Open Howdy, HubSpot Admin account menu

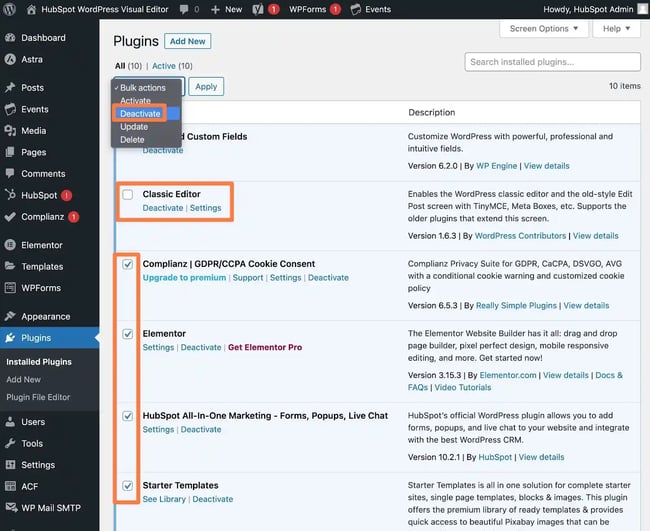pos(588,9)
